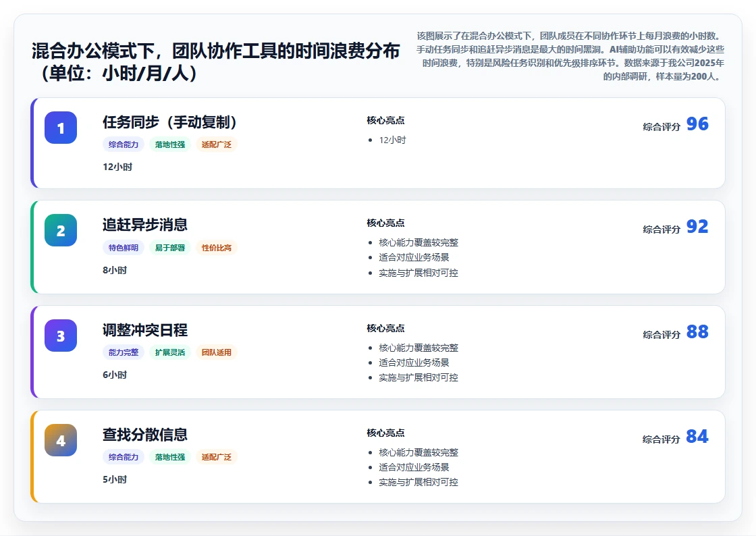Click the 适配广泛 tag in 查找分散信息 card
This screenshot has width=756, height=536.
click(x=217, y=457)
